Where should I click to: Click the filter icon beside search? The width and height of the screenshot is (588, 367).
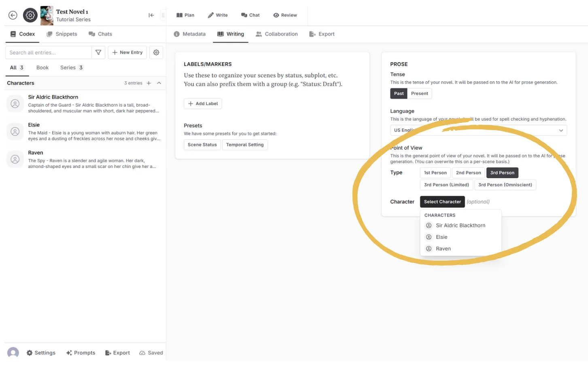coord(98,53)
